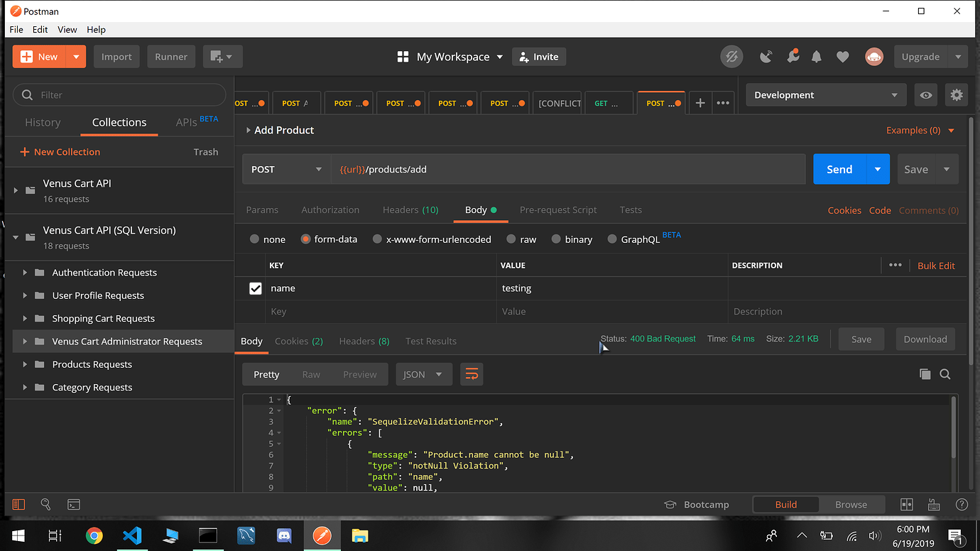The height and width of the screenshot is (551, 980).
Task: Copy response with the copy icon
Action: point(925,374)
